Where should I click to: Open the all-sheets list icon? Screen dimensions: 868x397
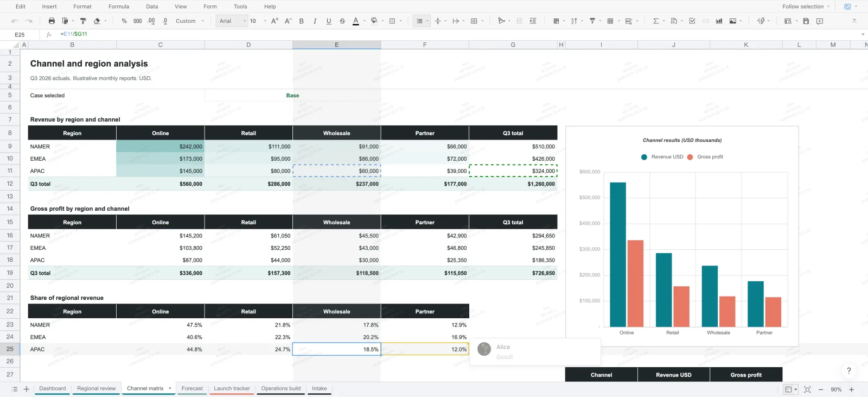(15, 389)
